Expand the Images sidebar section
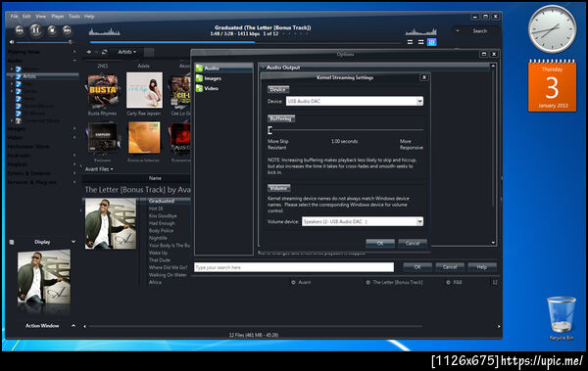Viewport: 588px width, 371px height. (74, 128)
